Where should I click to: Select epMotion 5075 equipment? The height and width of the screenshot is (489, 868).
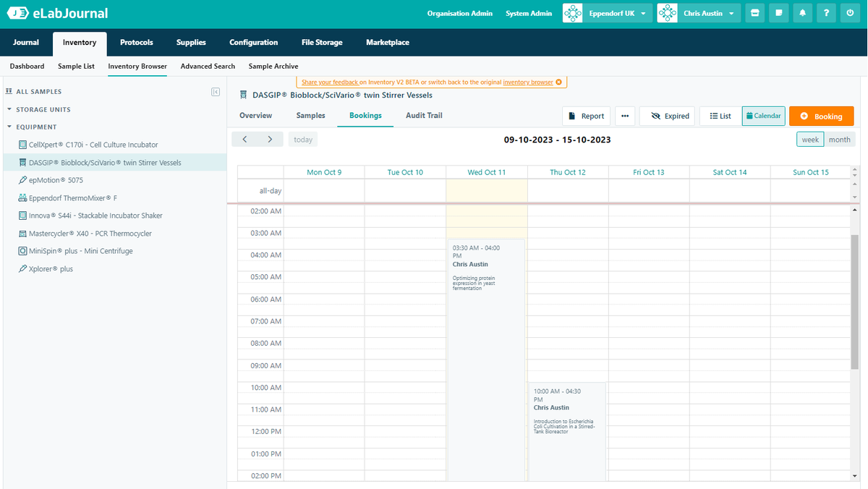[56, 180]
